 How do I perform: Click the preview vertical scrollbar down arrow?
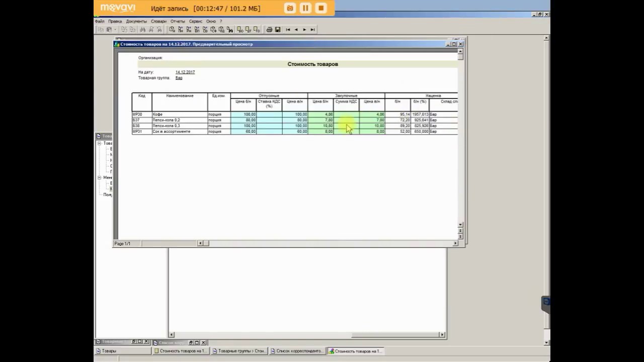point(460,224)
